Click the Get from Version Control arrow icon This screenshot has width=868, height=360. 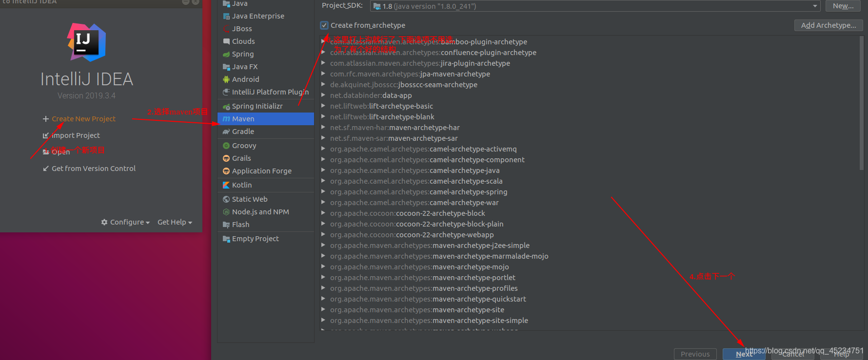[46, 169]
